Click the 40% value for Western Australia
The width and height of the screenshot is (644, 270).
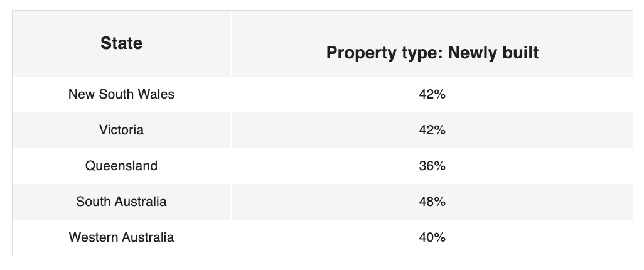(432, 238)
